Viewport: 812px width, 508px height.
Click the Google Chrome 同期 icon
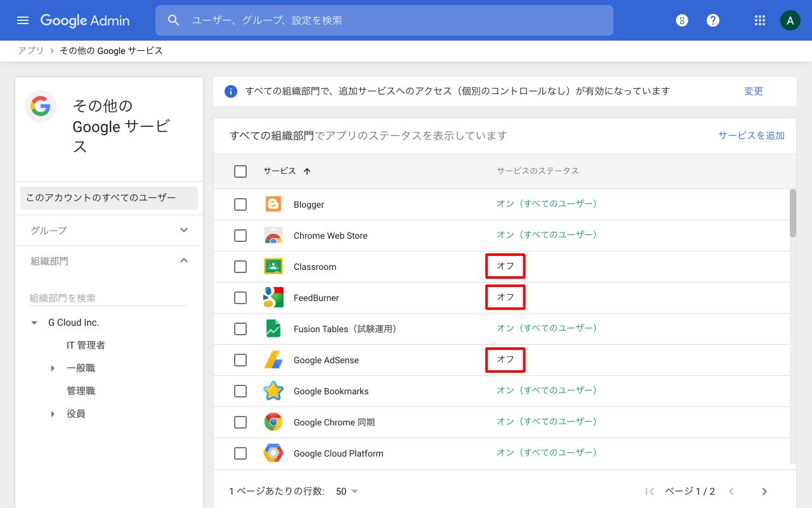273,422
